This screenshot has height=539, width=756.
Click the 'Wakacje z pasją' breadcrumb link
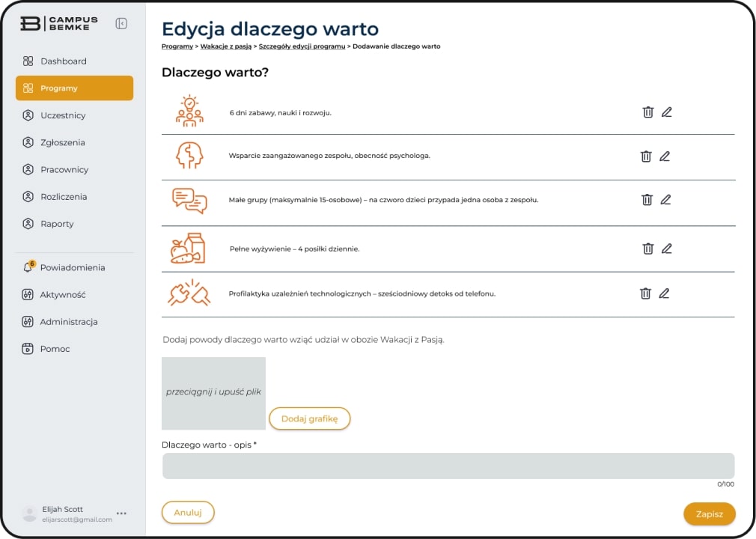(225, 46)
